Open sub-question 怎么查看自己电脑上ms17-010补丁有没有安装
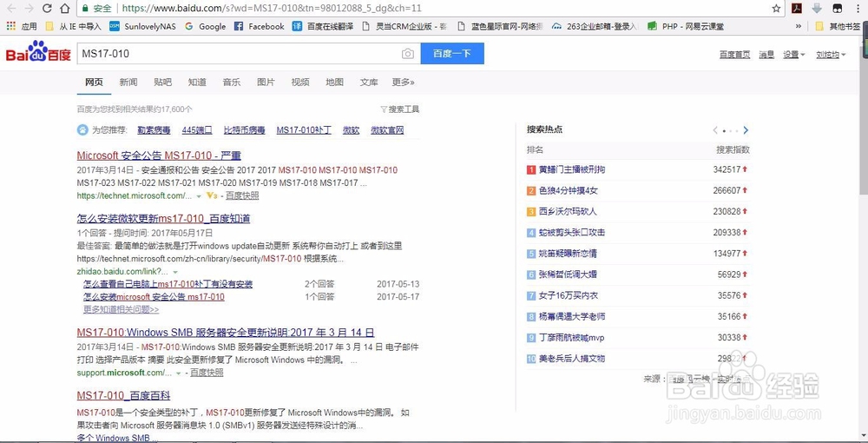This screenshot has width=868, height=443. (168, 284)
